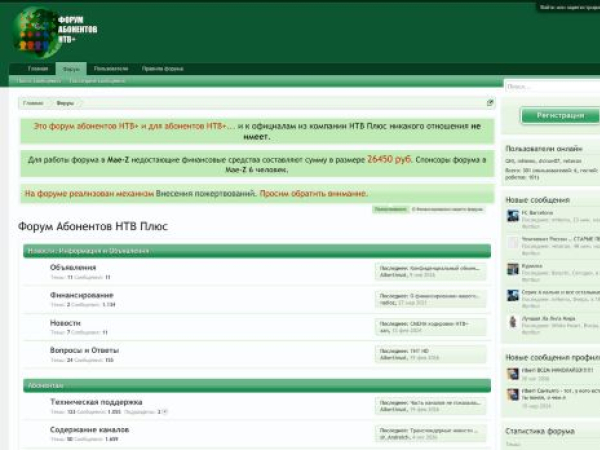The height and width of the screenshot is (450, 600).
Task: Click Статистика форума heading
Action: pyautogui.click(x=540, y=431)
